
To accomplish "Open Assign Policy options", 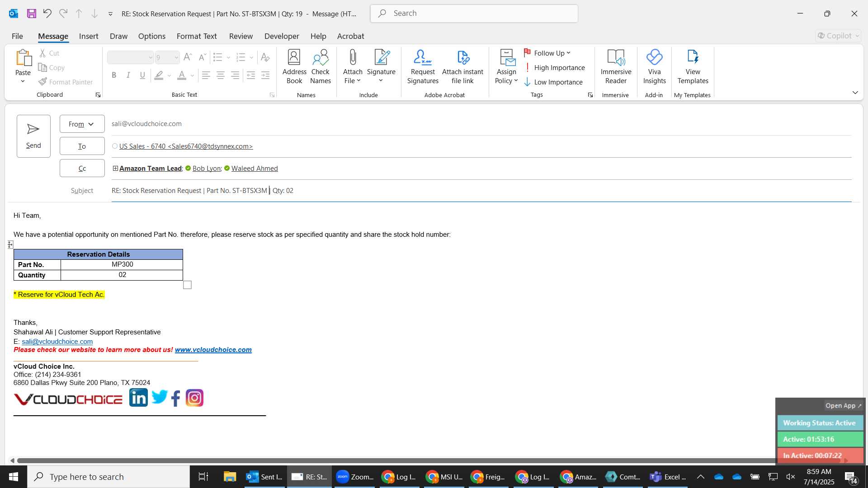I will (506, 67).
